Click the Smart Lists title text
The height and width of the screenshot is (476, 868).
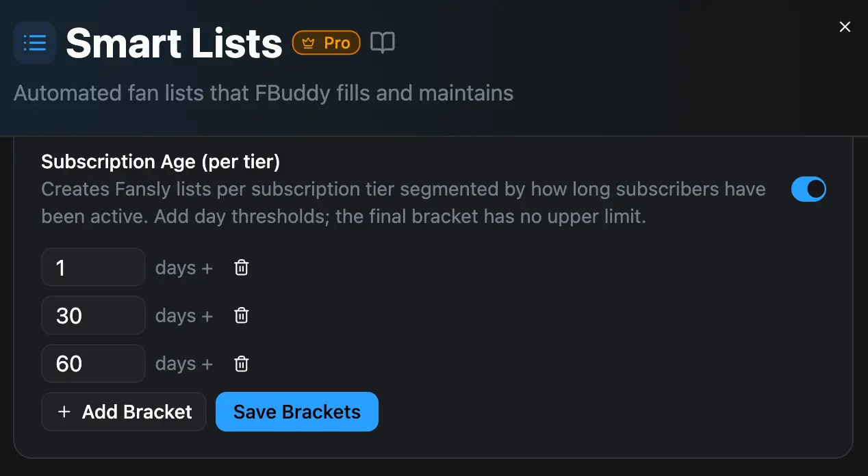tap(173, 42)
